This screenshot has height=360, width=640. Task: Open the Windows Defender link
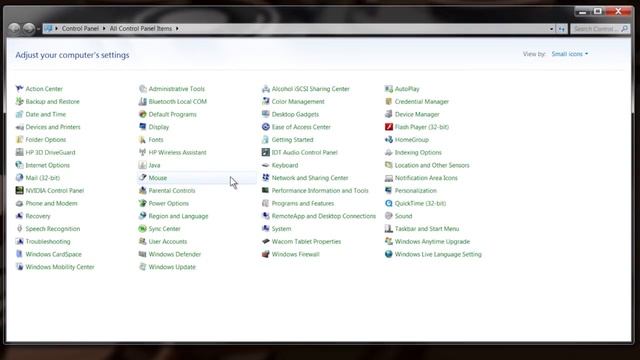pos(174,254)
